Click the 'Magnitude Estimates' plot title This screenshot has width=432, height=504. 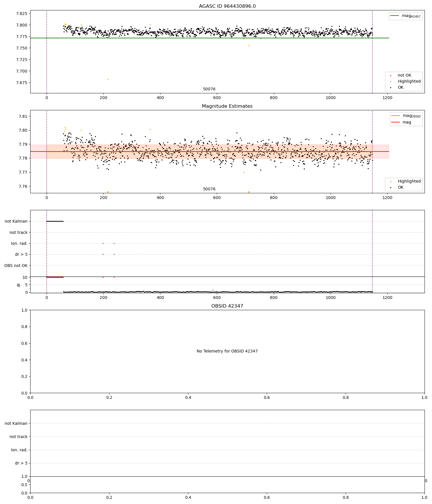point(227,106)
